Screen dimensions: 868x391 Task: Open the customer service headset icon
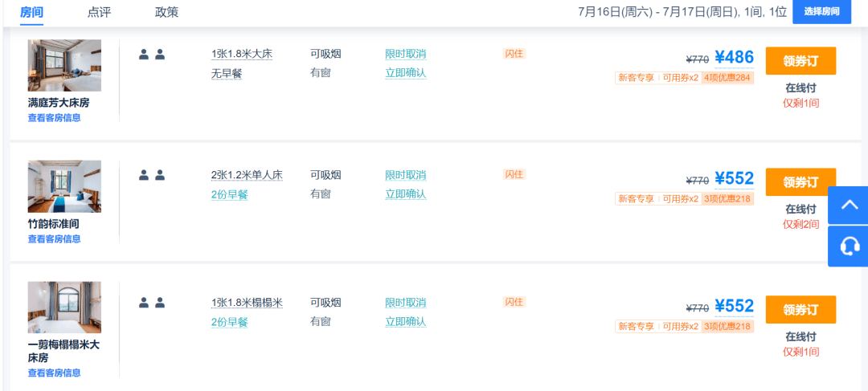click(x=848, y=246)
